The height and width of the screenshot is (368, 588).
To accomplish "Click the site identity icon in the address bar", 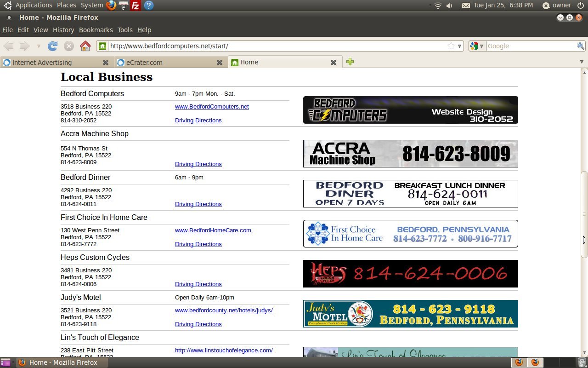I will [102, 46].
